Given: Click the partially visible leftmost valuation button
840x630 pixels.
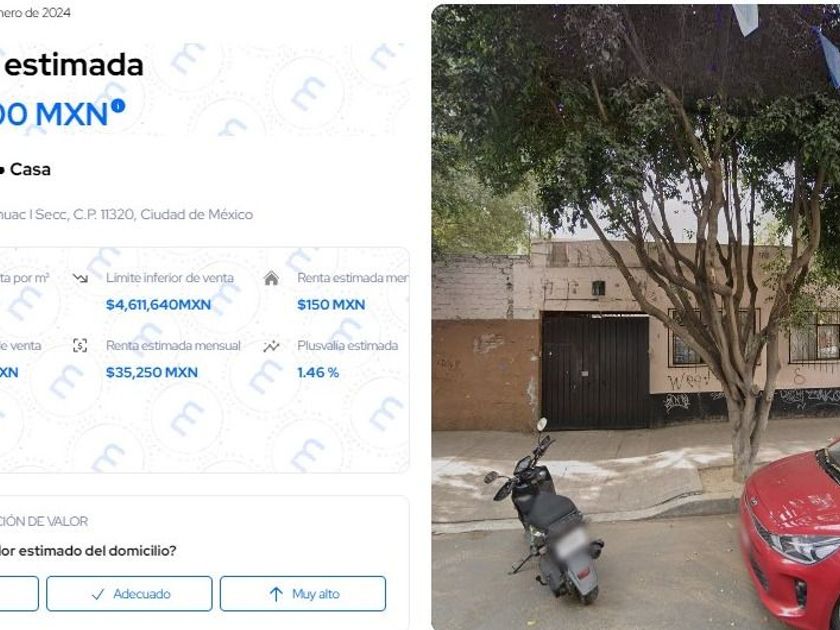Looking at the screenshot, I should click(x=19, y=594).
